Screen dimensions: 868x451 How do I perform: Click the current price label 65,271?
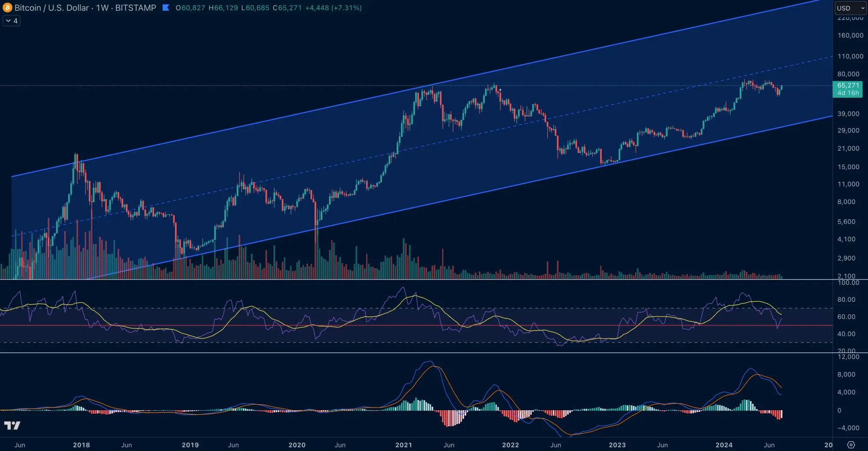(x=848, y=86)
